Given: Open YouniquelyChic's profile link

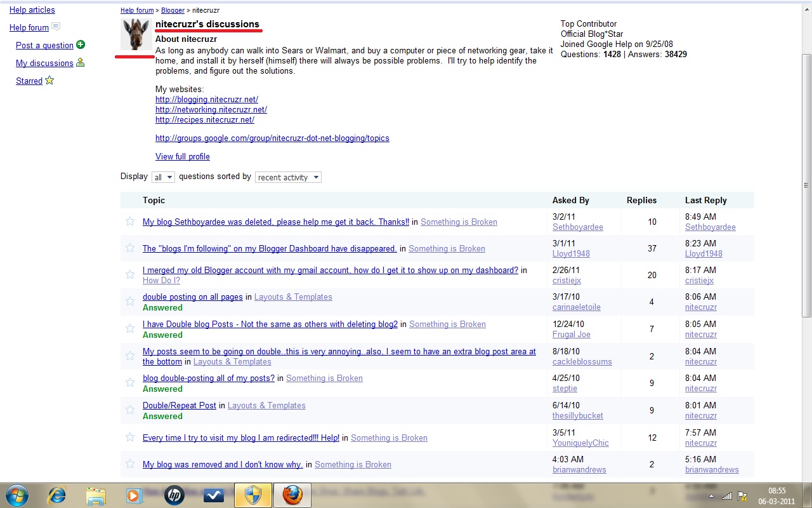Looking at the screenshot, I should point(580,443).
